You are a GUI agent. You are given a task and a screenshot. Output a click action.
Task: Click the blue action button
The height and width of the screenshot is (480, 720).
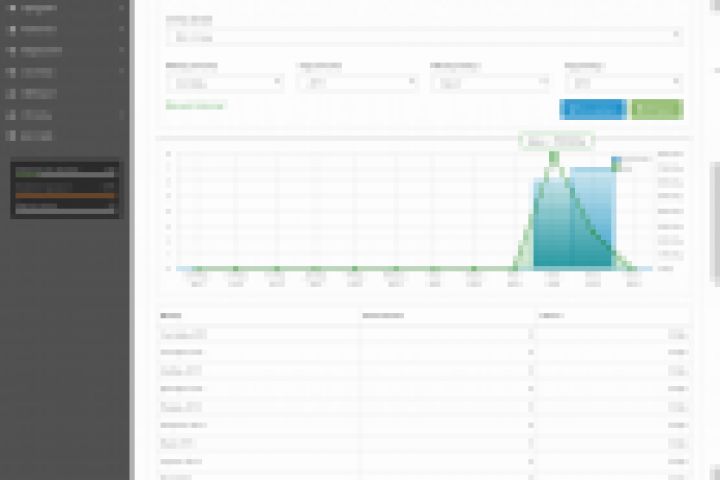593,109
